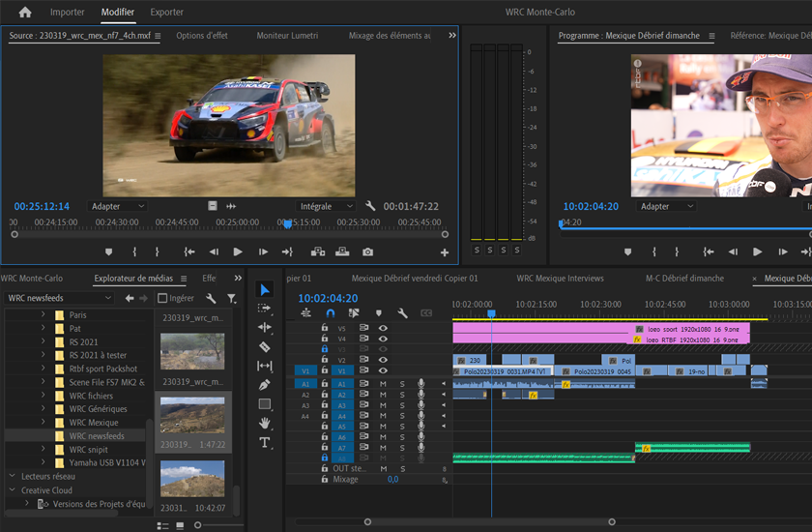This screenshot has height=532, width=812.
Task: Click the filter icon in Media Browser
Action: click(x=231, y=298)
